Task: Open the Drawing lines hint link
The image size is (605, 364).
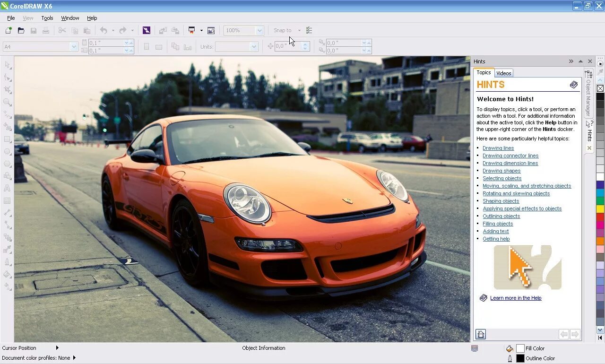Action: [498, 148]
